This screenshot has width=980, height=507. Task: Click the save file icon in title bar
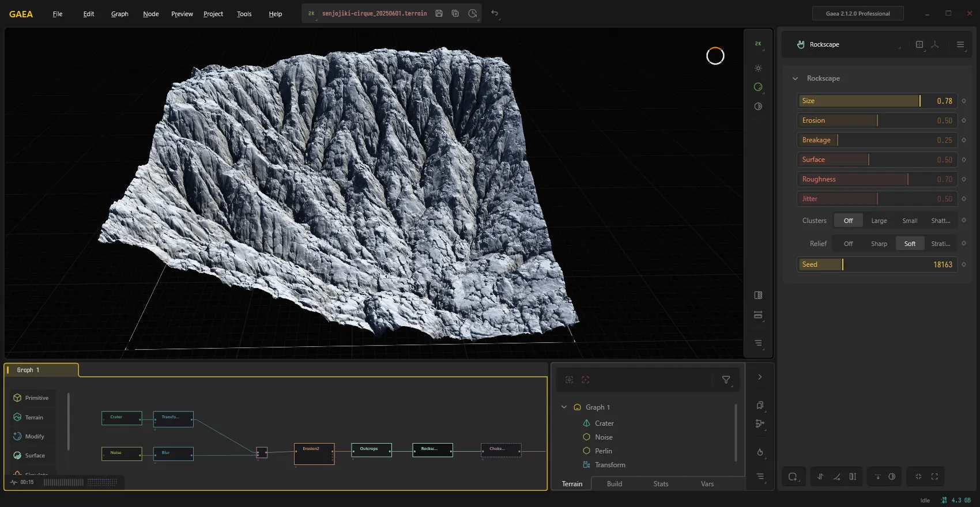point(439,13)
